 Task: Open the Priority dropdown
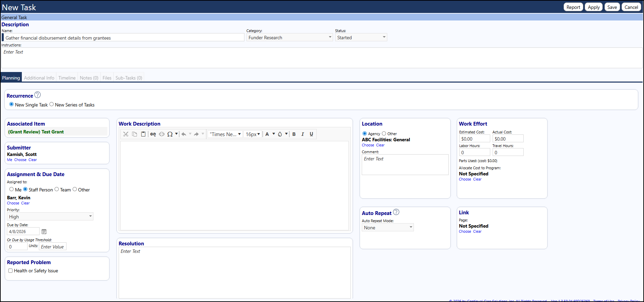50,216
